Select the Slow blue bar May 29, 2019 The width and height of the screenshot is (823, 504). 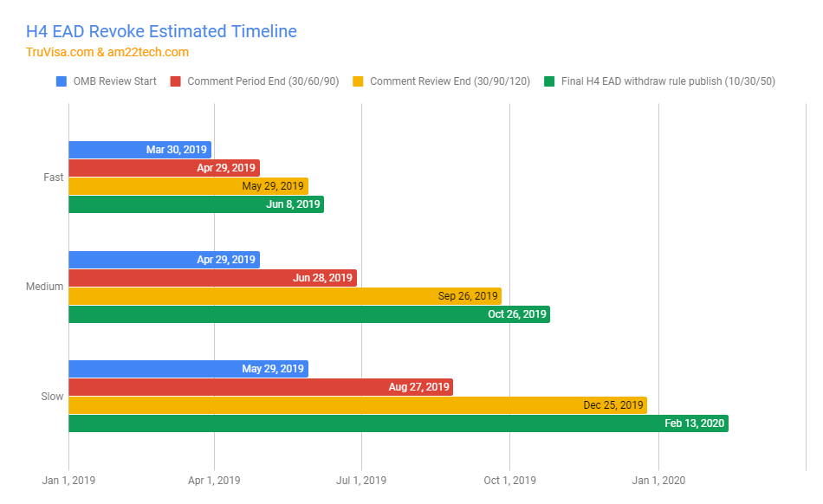coord(188,369)
